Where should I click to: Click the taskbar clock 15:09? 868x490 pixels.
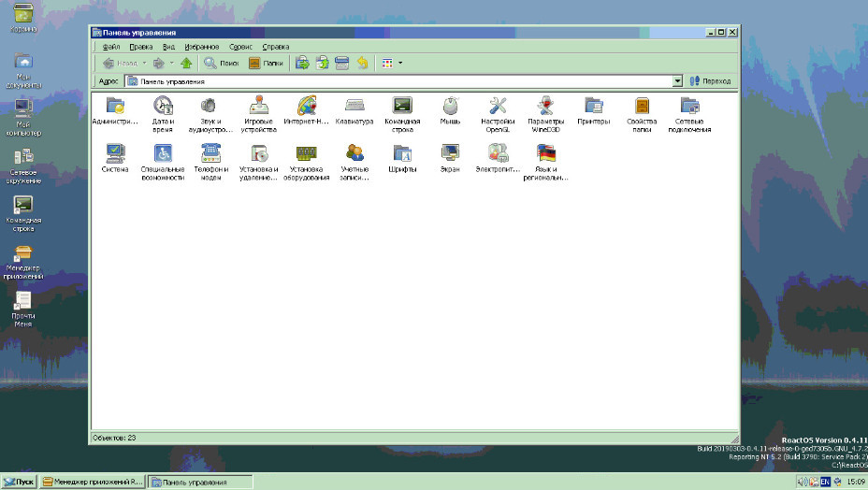(x=856, y=482)
